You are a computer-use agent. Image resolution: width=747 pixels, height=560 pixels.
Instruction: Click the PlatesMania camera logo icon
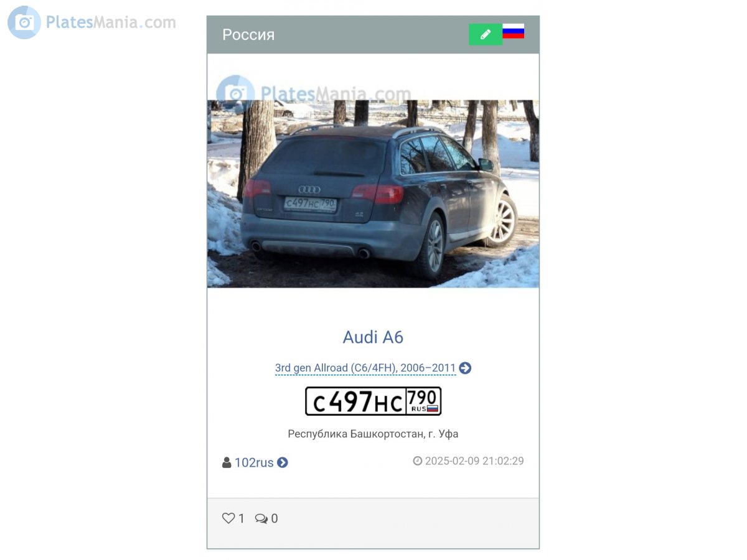24,23
